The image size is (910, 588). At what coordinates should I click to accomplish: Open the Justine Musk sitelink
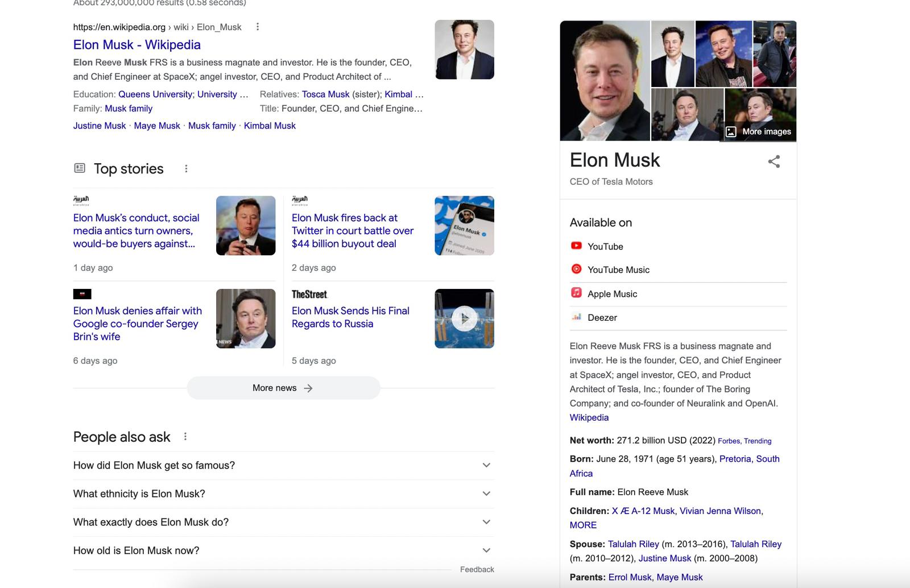point(100,126)
